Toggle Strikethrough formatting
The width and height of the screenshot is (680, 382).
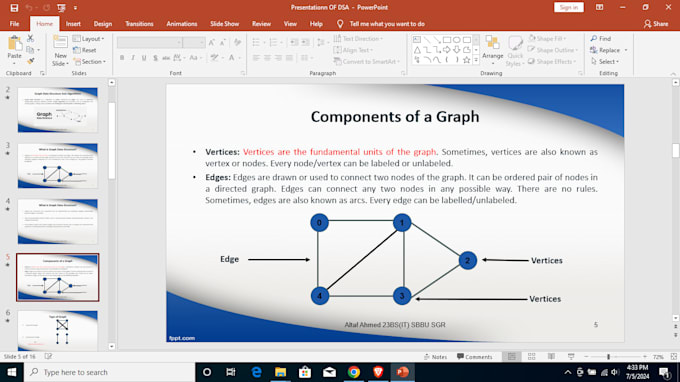pos(166,58)
